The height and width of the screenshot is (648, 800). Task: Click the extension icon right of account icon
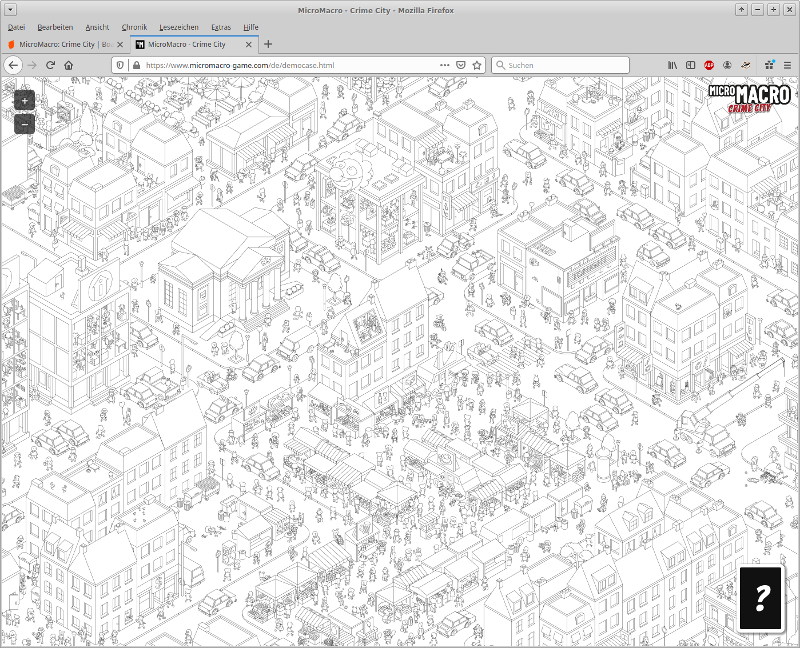(745, 65)
